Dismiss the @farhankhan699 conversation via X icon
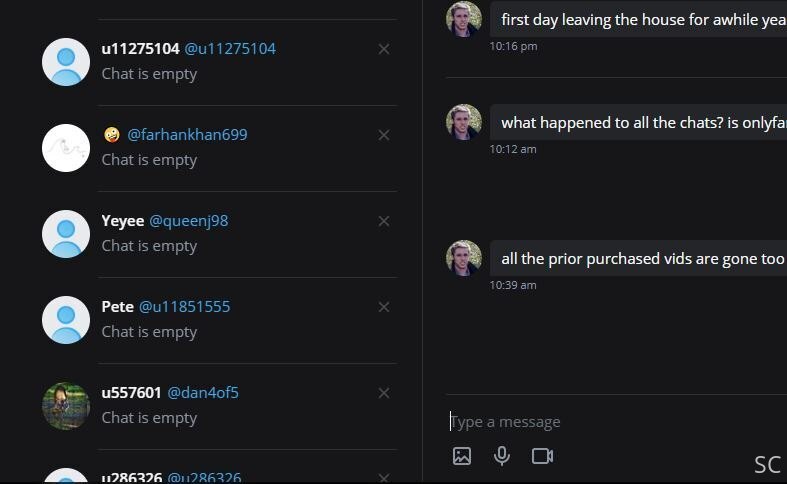The width and height of the screenshot is (787, 484). [384, 135]
